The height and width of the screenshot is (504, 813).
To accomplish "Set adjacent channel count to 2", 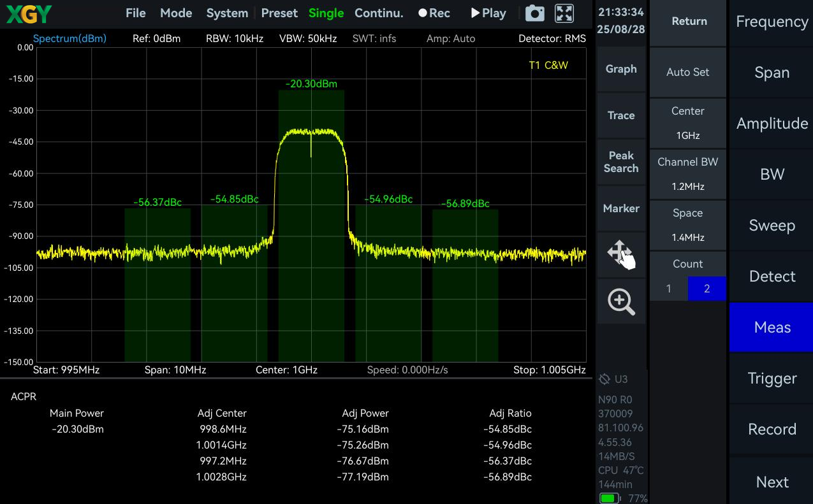I will pos(707,289).
